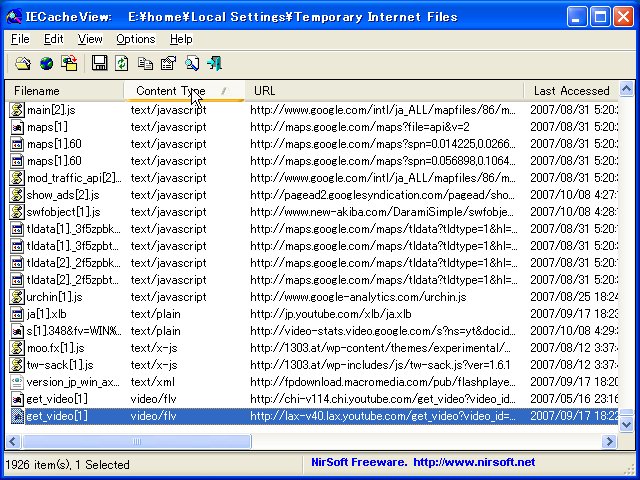Click the 2007/08/25 last accessed date cell
This screenshot has height=480, width=640.
573,297
